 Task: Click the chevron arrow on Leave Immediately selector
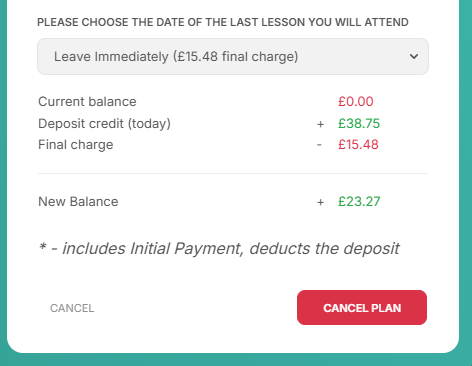[414, 56]
